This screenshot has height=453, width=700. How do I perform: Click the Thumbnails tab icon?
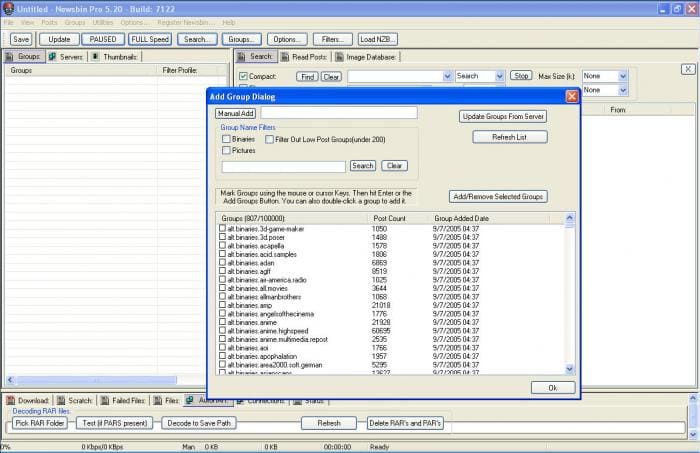(x=95, y=57)
